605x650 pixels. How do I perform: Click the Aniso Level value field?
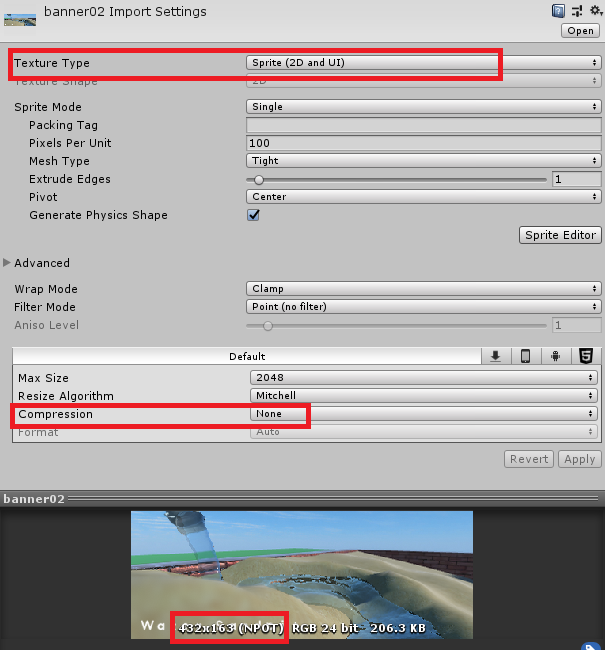pyautogui.click(x=576, y=325)
